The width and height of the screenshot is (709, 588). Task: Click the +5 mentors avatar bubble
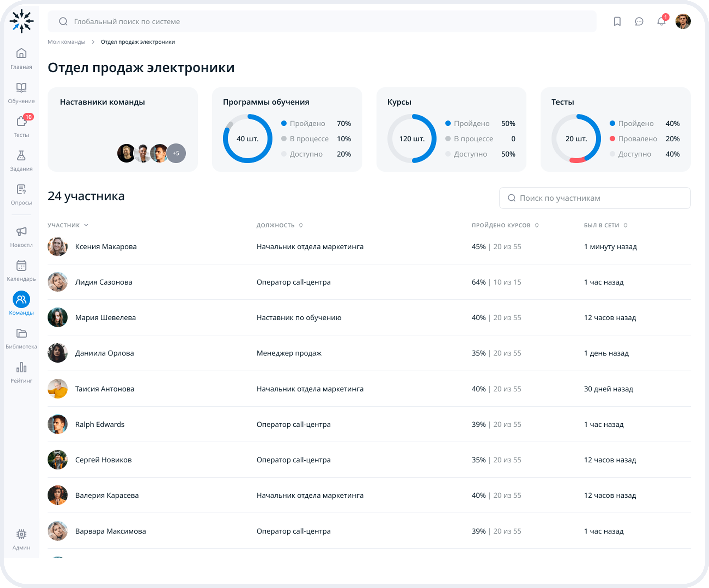click(x=176, y=153)
